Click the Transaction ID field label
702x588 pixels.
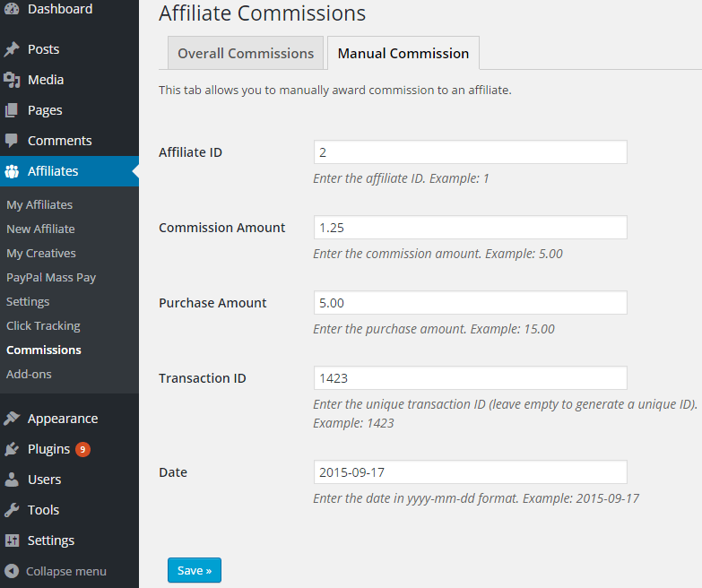click(203, 378)
